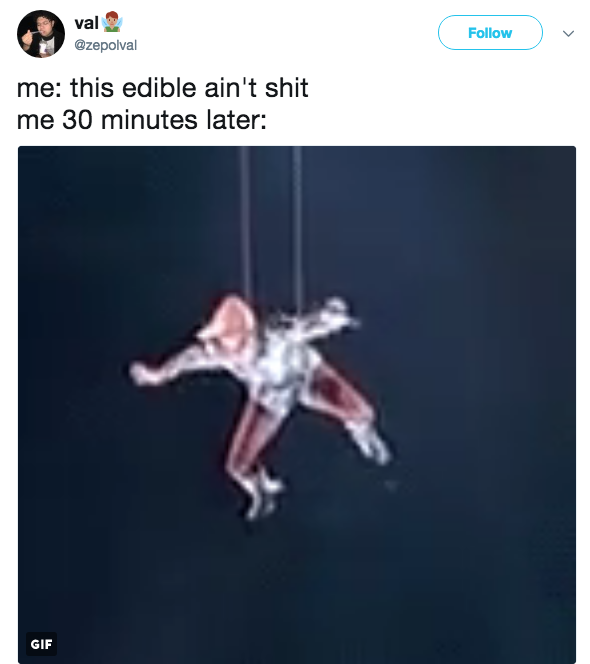
Task: Click the display name "val"
Action: [86, 23]
